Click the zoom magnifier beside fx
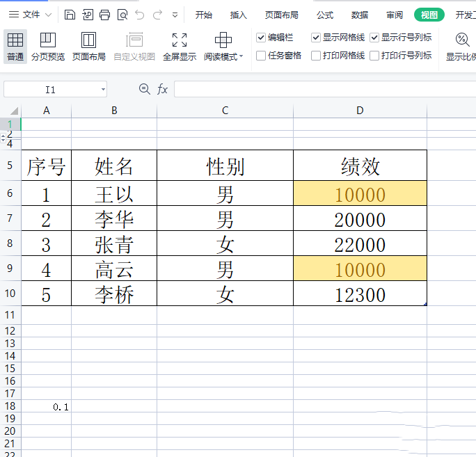Image resolution: width=476 pixels, height=457 pixels. 145,89
